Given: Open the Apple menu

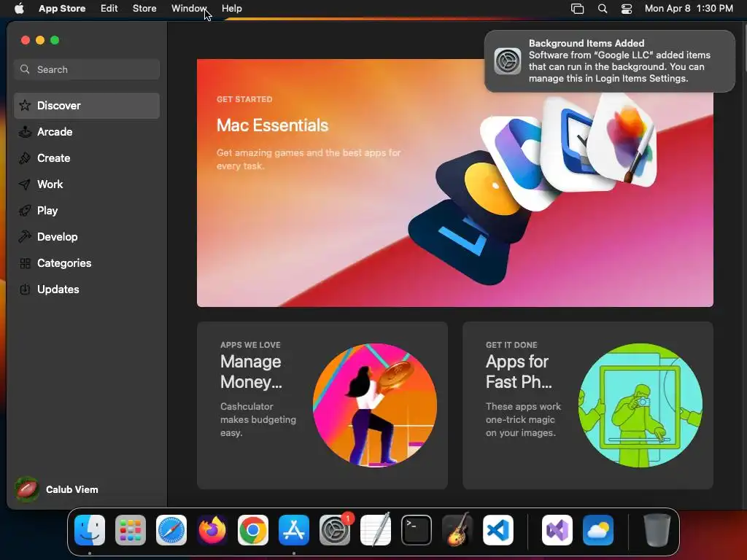Looking at the screenshot, I should [x=19, y=8].
